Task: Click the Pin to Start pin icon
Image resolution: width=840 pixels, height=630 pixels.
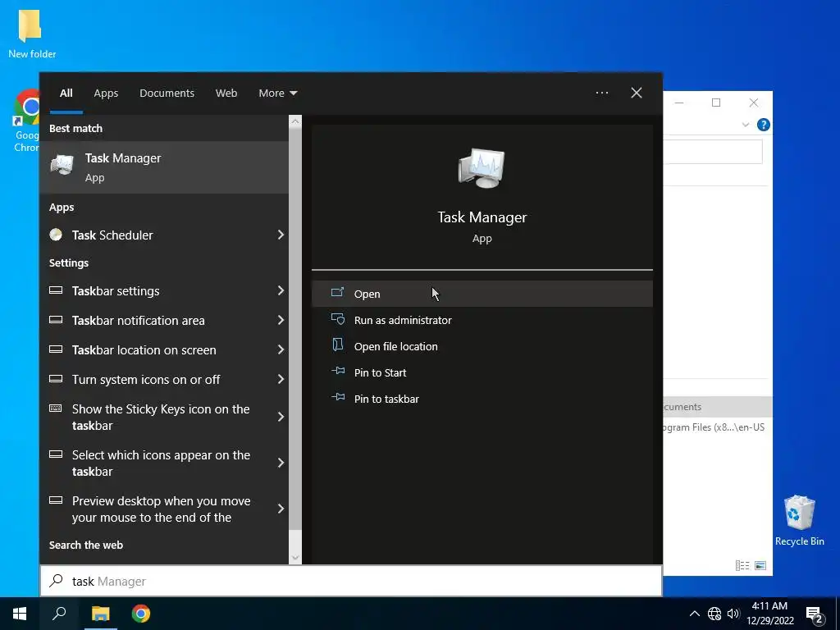Action: (337, 371)
